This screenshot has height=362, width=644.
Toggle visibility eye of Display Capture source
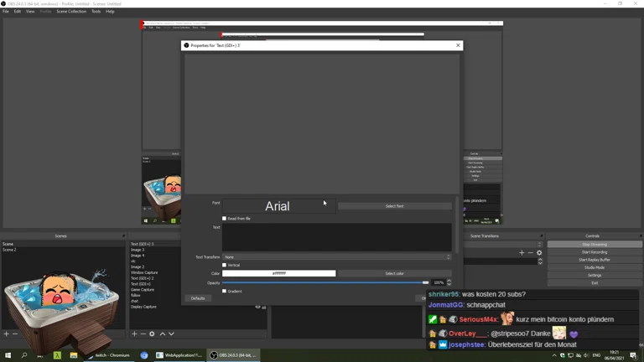257,307
